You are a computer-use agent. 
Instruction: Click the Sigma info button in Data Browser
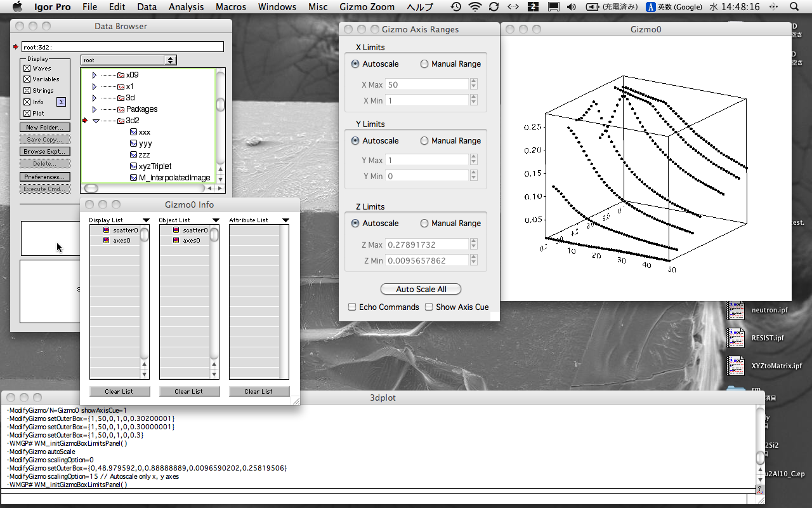pos(61,102)
